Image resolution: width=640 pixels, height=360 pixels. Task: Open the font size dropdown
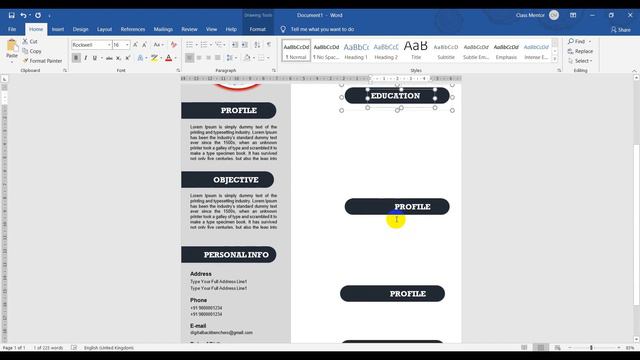click(x=127, y=44)
